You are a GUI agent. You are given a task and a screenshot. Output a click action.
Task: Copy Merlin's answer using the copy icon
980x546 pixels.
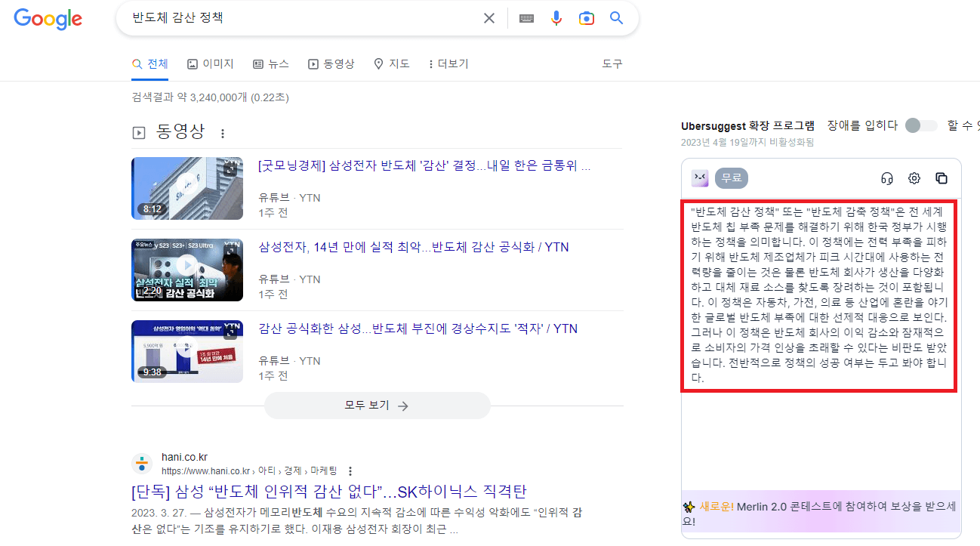(x=941, y=178)
